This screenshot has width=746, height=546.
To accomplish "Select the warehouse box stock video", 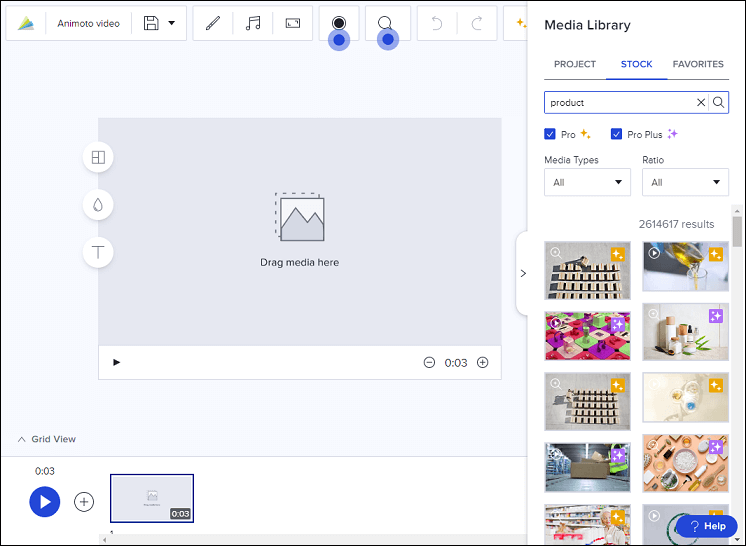I will [588, 467].
